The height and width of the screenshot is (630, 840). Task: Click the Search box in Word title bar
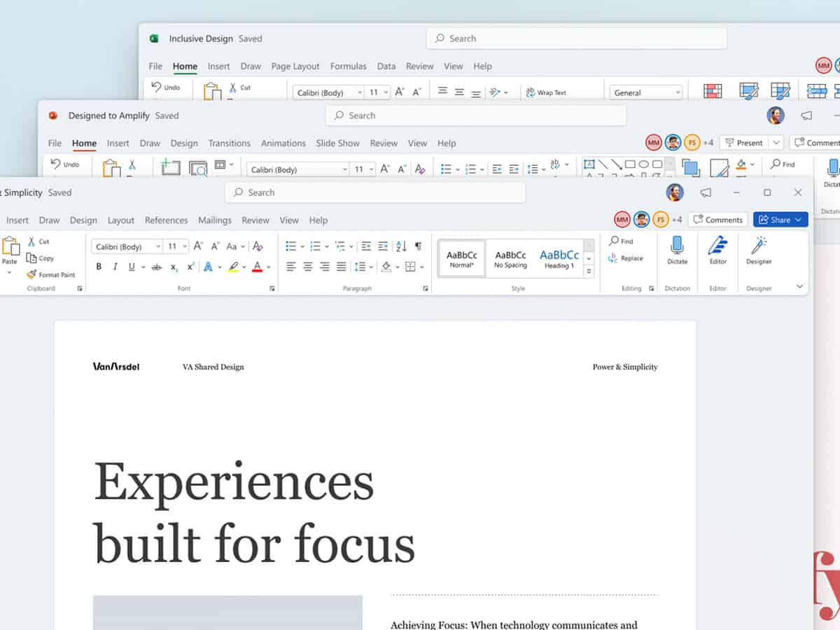click(374, 192)
